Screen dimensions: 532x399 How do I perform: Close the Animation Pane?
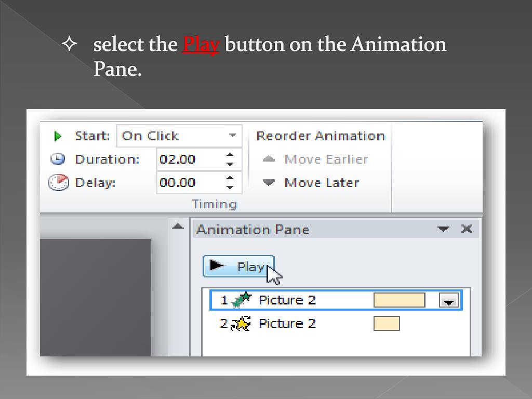(x=467, y=229)
